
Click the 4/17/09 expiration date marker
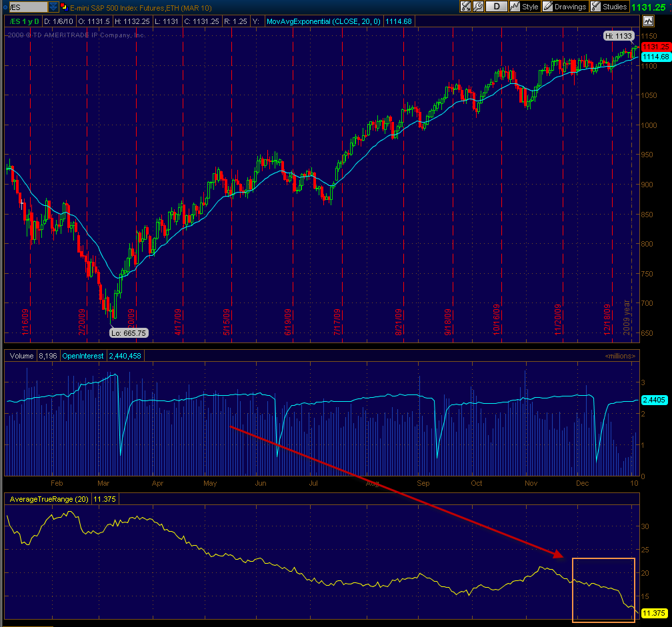178,322
